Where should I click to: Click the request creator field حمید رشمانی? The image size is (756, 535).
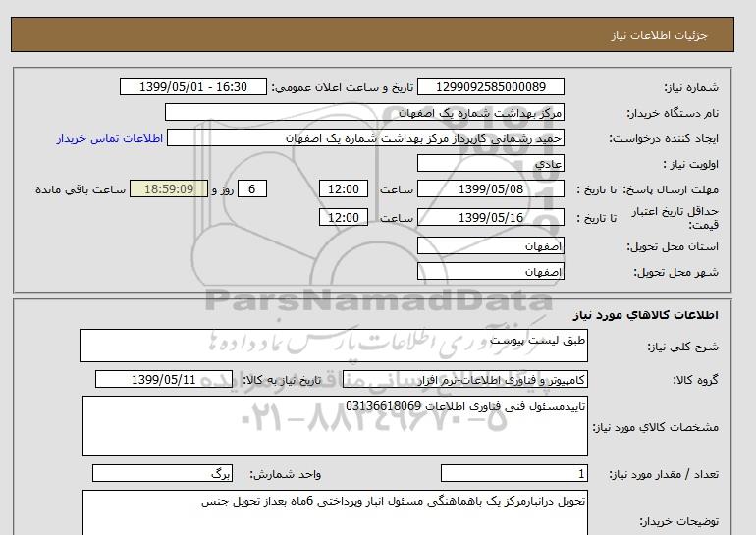[x=365, y=137]
